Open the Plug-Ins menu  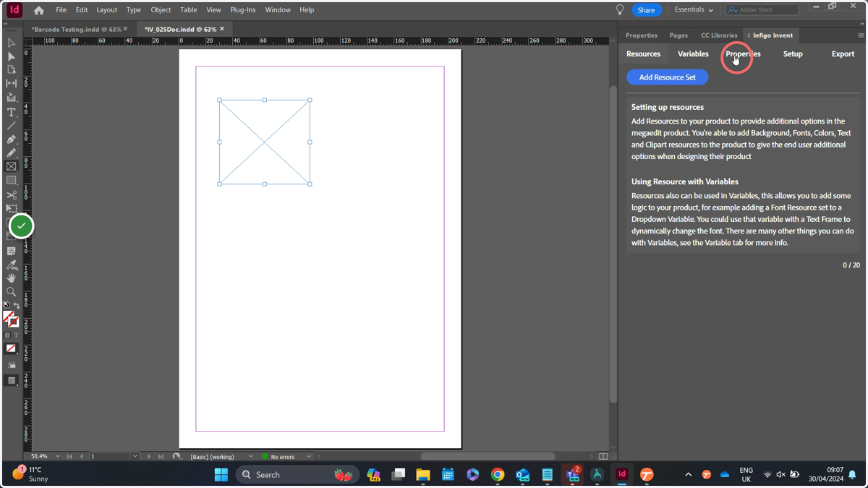tap(242, 10)
